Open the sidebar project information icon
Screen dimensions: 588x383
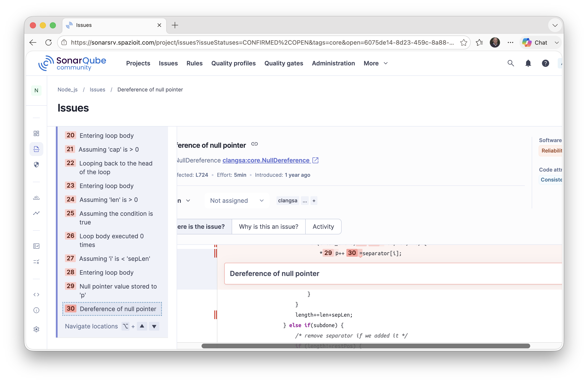click(36, 310)
